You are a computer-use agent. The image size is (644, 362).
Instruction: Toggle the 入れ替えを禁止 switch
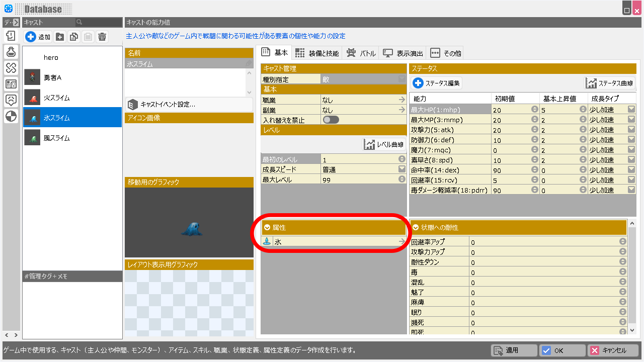(x=331, y=120)
